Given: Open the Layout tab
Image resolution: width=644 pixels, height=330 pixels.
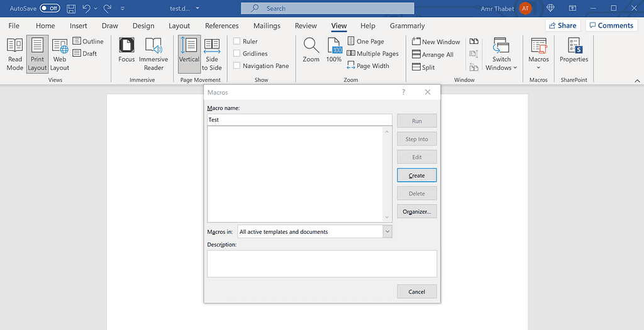Looking at the screenshot, I should 179,25.
